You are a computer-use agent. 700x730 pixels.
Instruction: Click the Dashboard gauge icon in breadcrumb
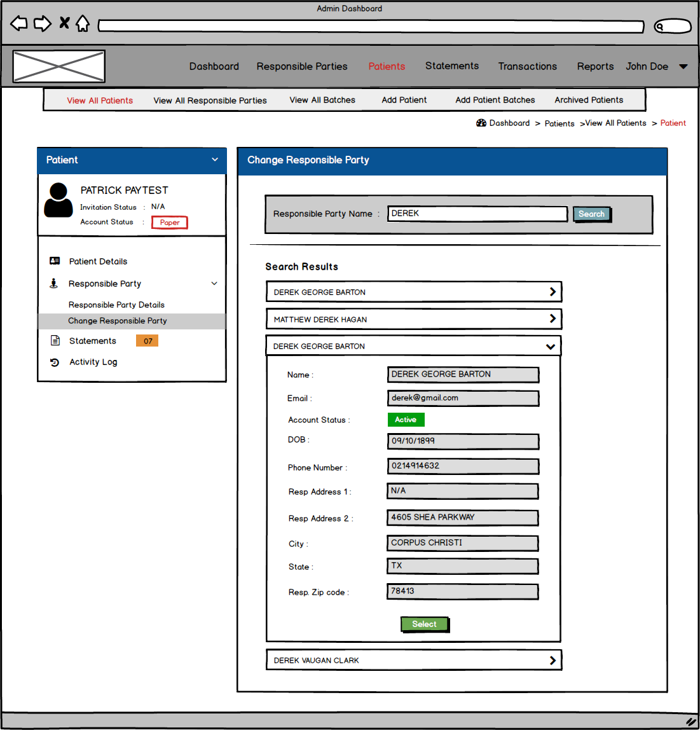[x=481, y=123]
